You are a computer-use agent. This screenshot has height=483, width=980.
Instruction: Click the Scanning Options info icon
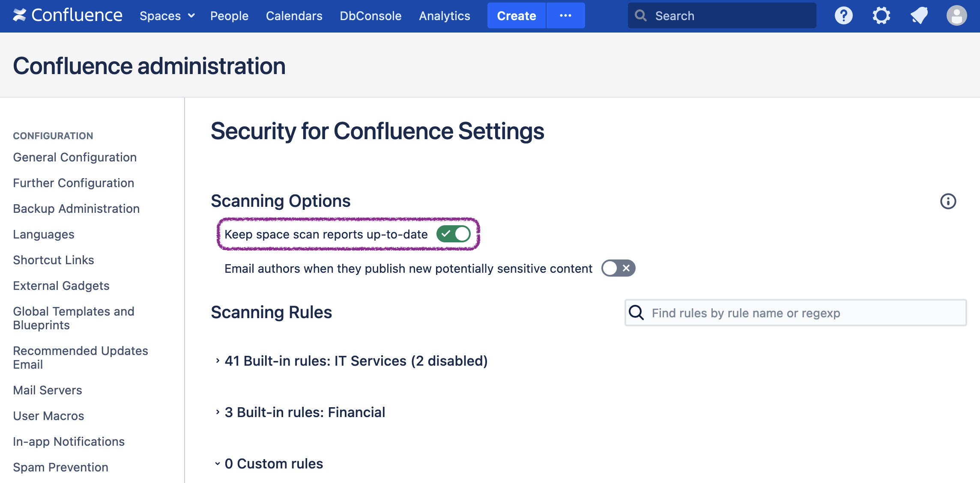[x=948, y=201]
